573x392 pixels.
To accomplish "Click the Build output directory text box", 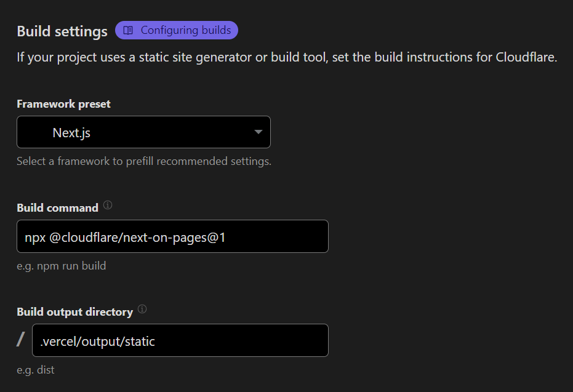I will (x=180, y=340).
